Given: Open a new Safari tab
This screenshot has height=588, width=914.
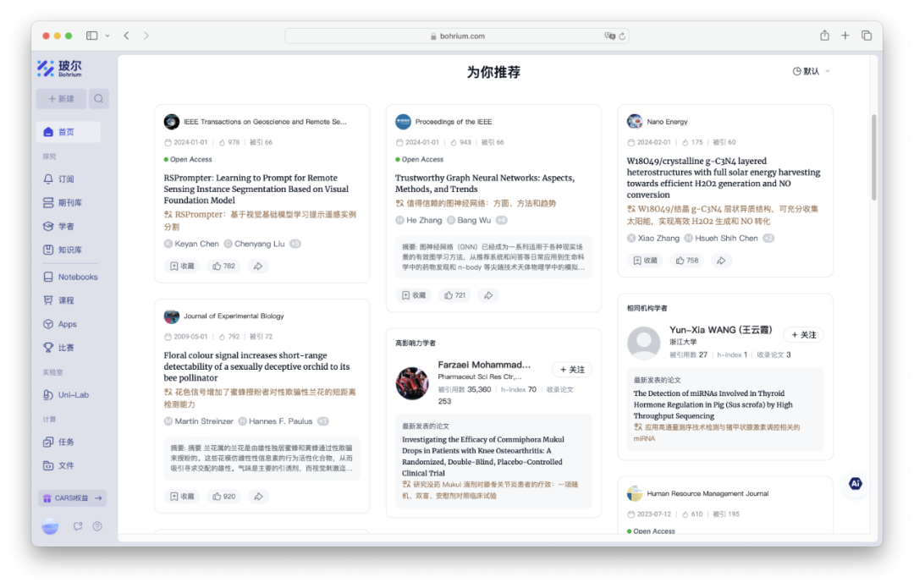Looking at the screenshot, I should click(845, 36).
